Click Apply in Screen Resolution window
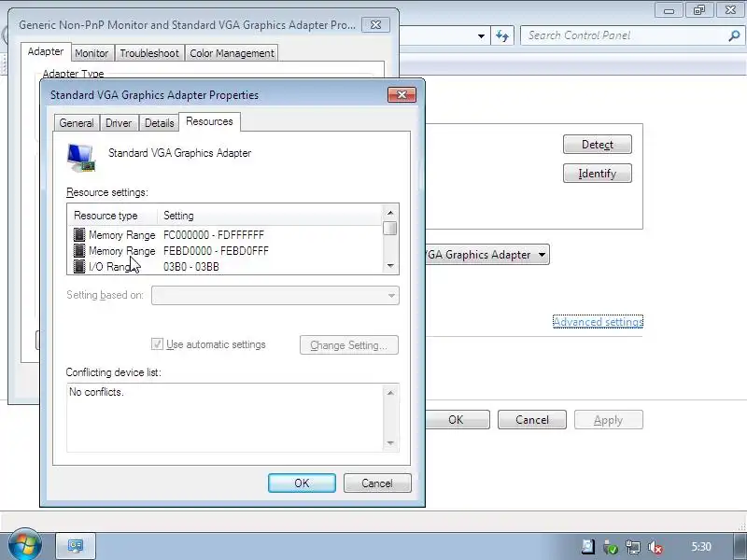The height and width of the screenshot is (560, 747). pyautogui.click(x=609, y=419)
